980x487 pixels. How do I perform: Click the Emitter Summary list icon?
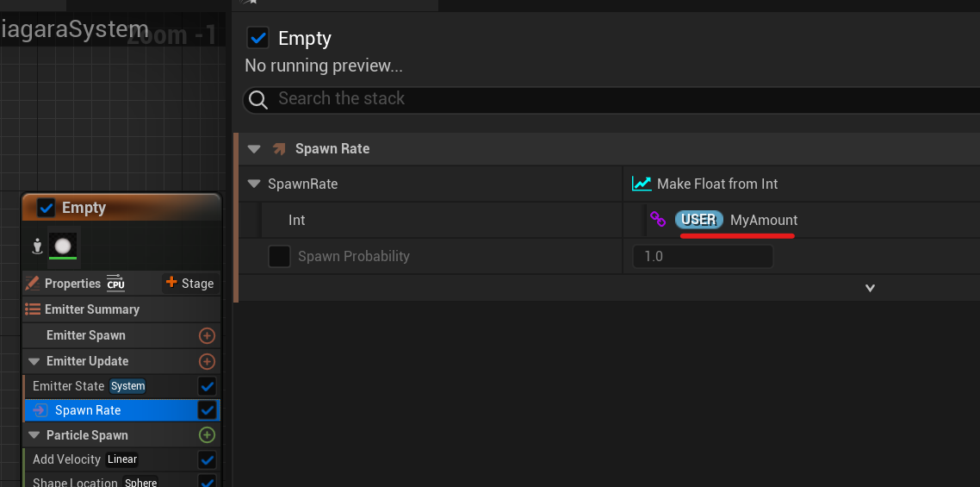pyautogui.click(x=33, y=309)
